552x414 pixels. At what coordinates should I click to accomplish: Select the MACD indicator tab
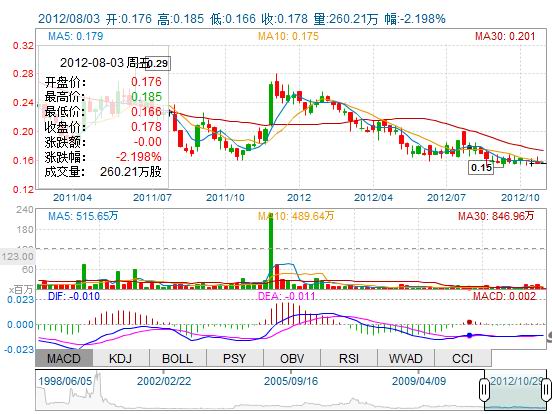click(64, 358)
